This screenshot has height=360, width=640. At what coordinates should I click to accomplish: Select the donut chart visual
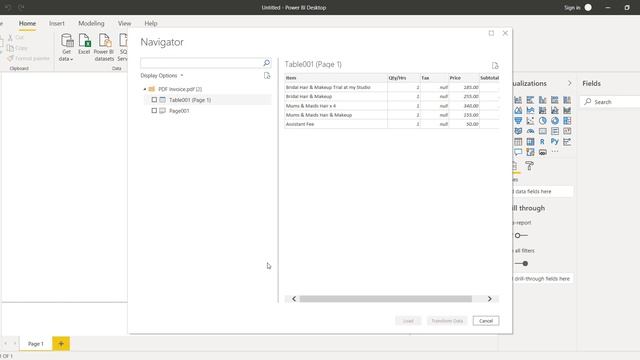tap(555, 121)
